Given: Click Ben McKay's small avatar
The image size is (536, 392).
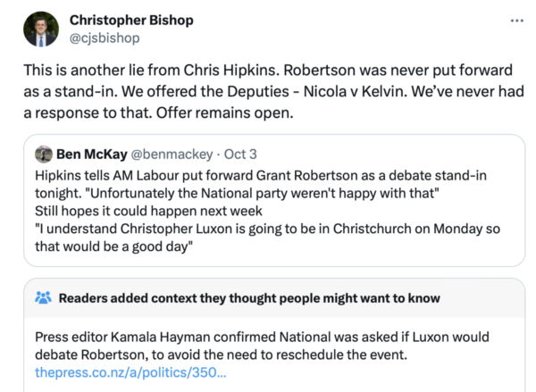Looking at the screenshot, I should 43,153.
